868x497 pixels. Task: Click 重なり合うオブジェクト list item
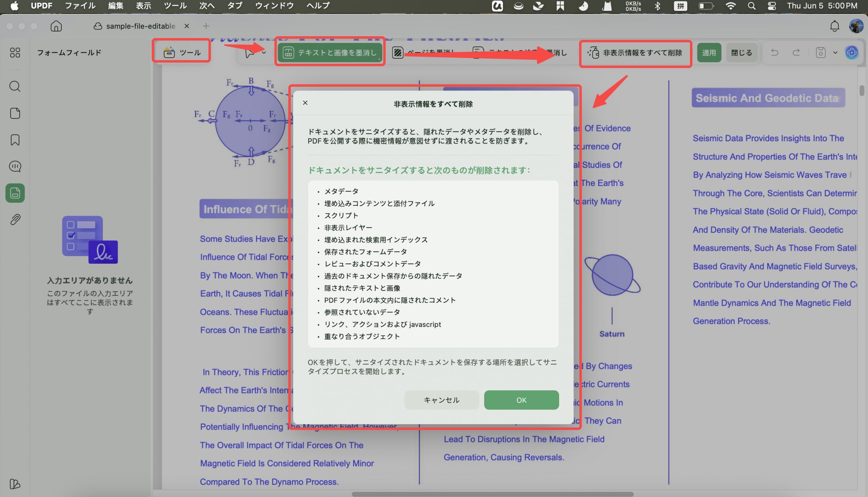pos(362,336)
